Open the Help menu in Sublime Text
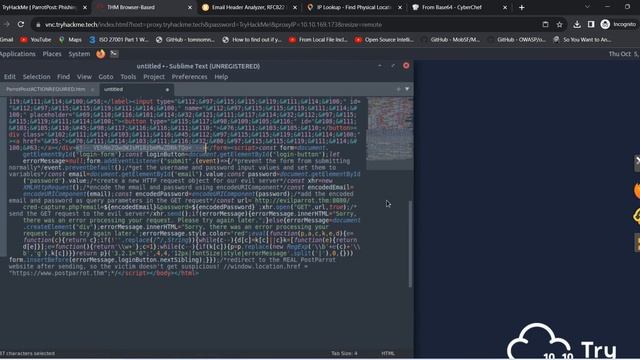 pos(221,77)
